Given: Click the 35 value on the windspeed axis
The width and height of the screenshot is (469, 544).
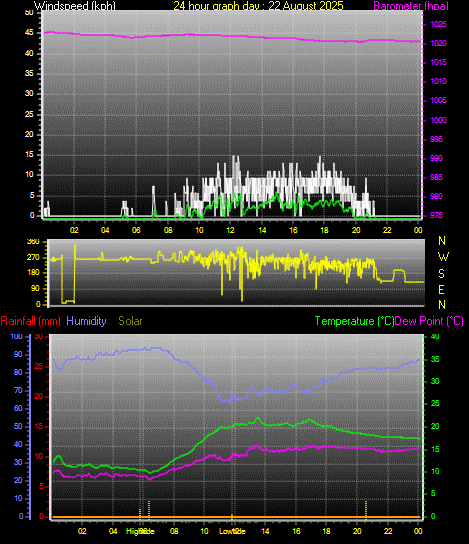Looking at the screenshot, I should (29, 73).
